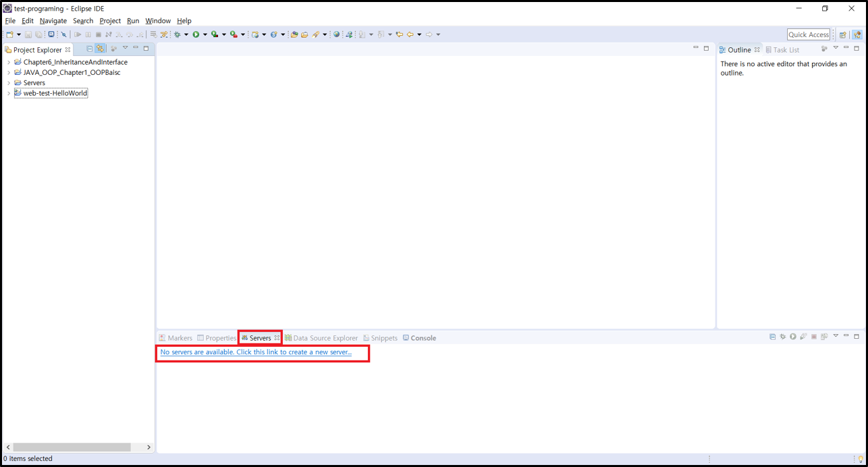Switch to the Task List tab
Image resolution: width=868 pixels, height=467 pixels.
[782, 50]
